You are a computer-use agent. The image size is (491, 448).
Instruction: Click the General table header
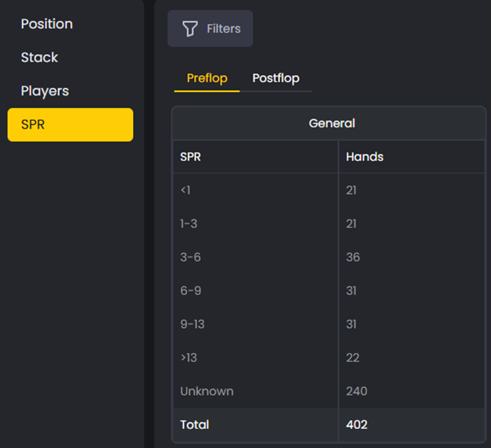(332, 123)
